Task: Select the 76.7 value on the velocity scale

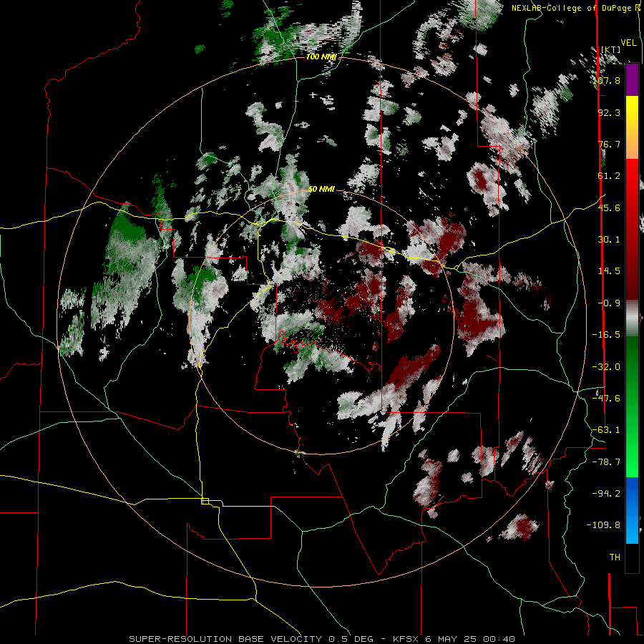Action: (609, 144)
